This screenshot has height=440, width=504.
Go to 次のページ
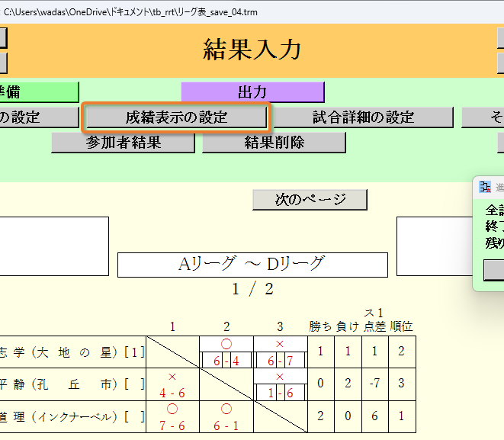(x=310, y=200)
